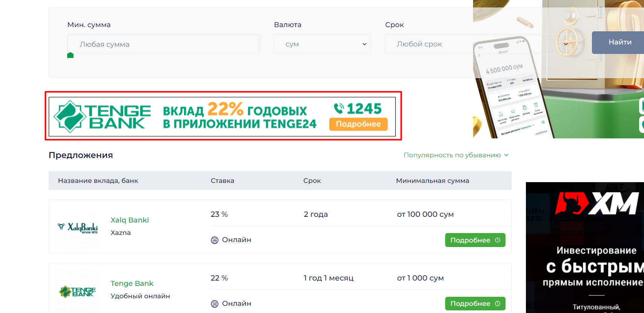
Task: Open the Популярность по убыванию sort dropdown
Action: point(456,155)
